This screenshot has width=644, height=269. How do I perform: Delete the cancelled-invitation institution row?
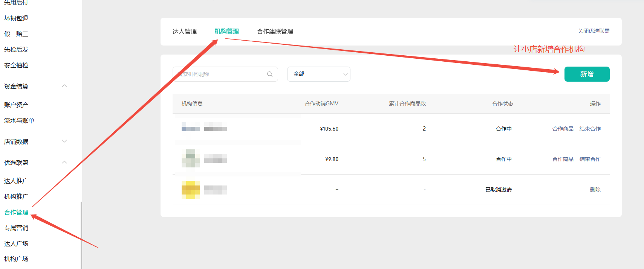[595, 190]
